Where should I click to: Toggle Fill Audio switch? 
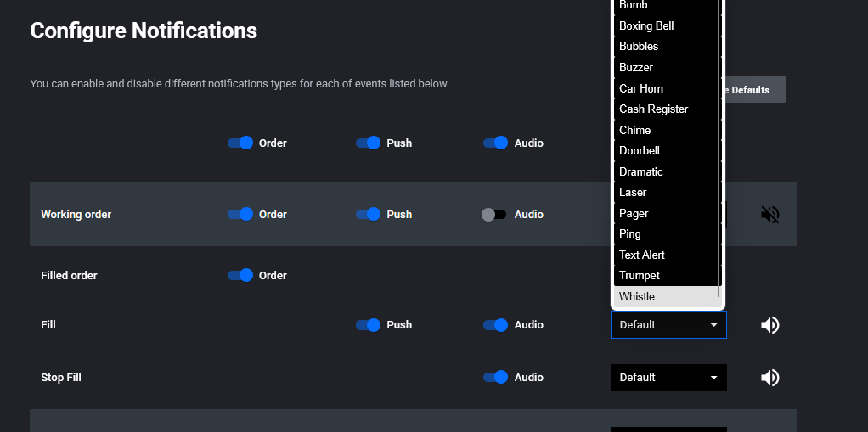[495, 325]
